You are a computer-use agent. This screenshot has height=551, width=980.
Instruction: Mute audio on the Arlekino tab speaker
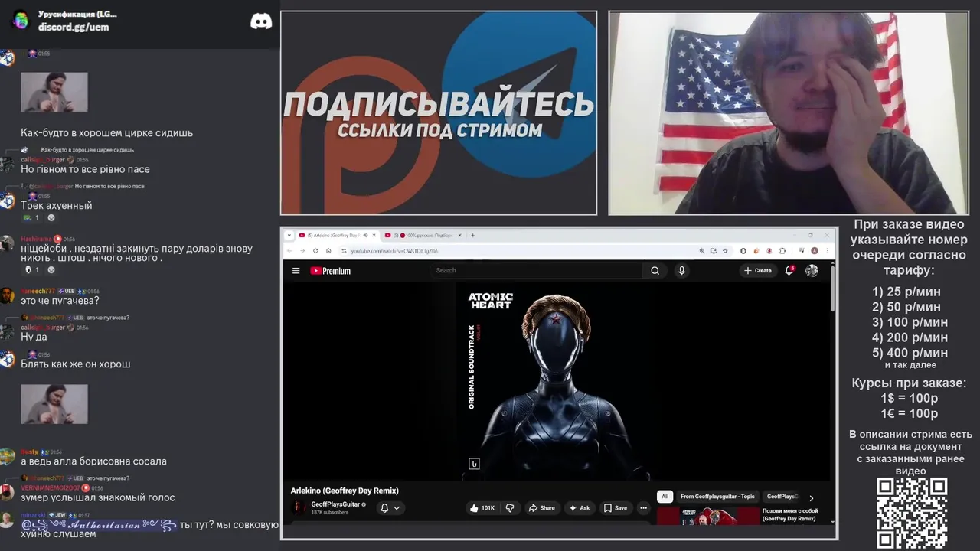366,235
